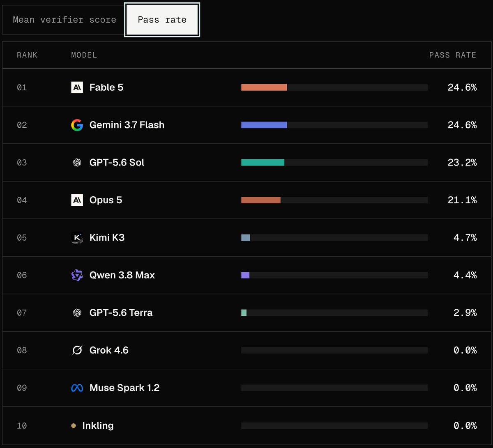Click rank number 03

tap(22, 163)
